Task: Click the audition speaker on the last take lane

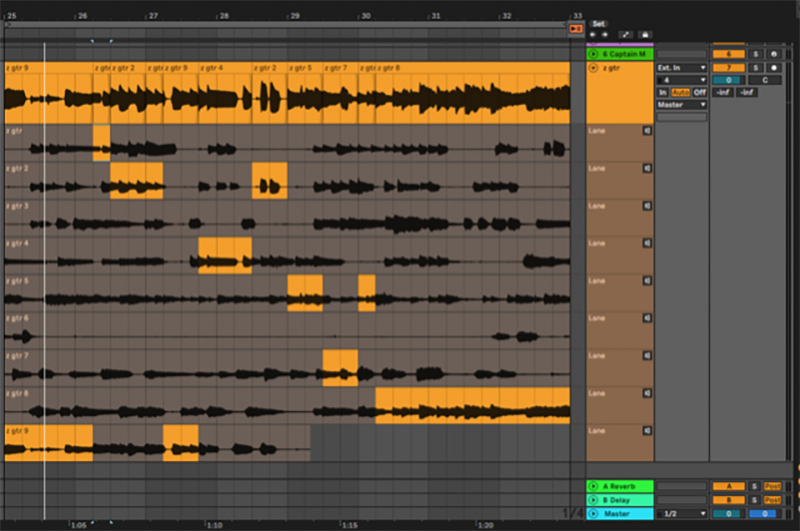Action: (646, 431)
